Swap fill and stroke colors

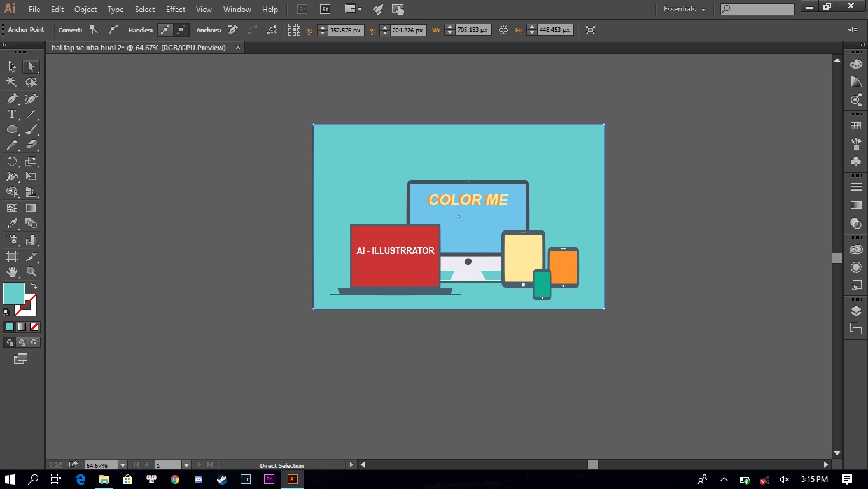pyautogui.click(x=34, y=287)
